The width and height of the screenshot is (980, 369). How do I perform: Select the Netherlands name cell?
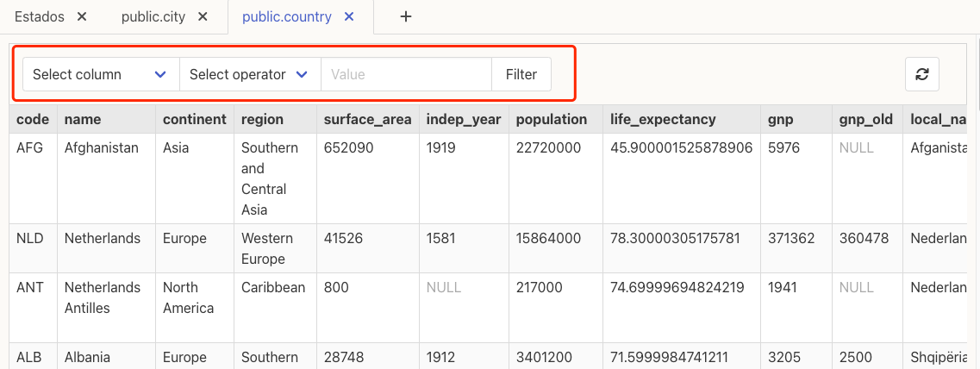[106, 248]
